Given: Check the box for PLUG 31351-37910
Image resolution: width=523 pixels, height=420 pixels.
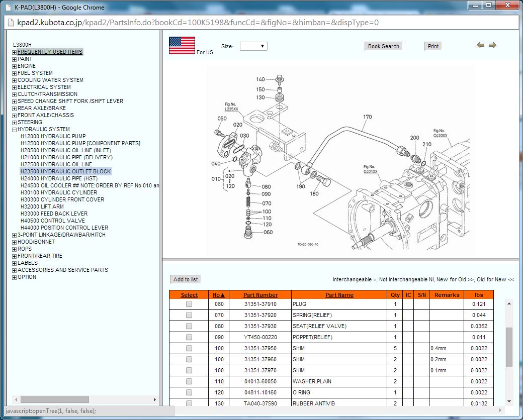Looking at the screenshot, I should [189, 304].
